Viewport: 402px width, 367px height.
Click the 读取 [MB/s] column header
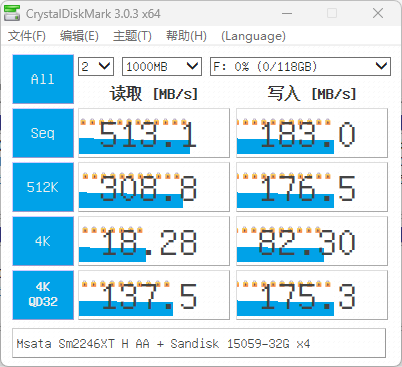154,94
